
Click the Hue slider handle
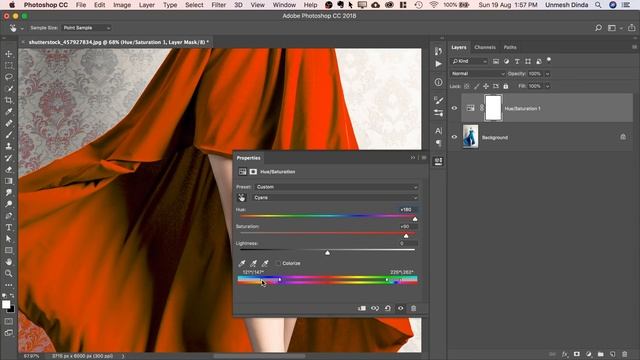415,219
